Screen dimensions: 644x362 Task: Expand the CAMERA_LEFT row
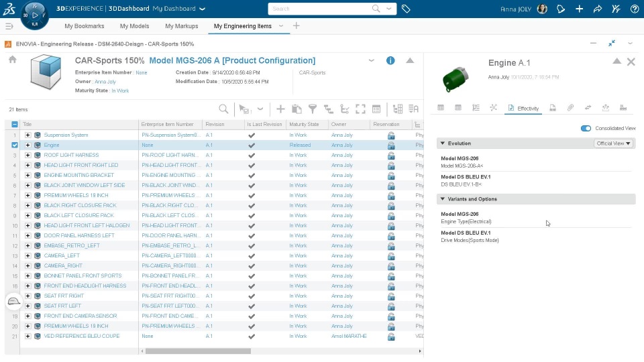pos(28,255)
